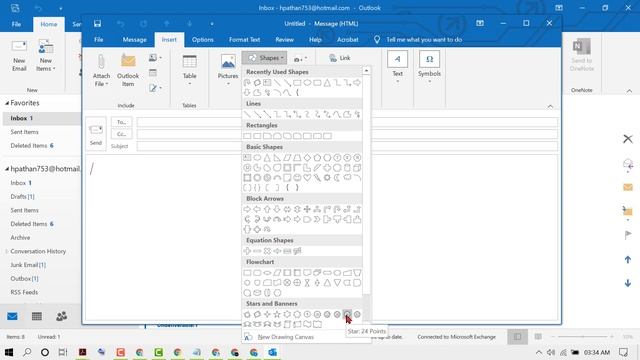Open the Acrobat tab
Viewport: 640px width, 360px height.
pos(347,40)
